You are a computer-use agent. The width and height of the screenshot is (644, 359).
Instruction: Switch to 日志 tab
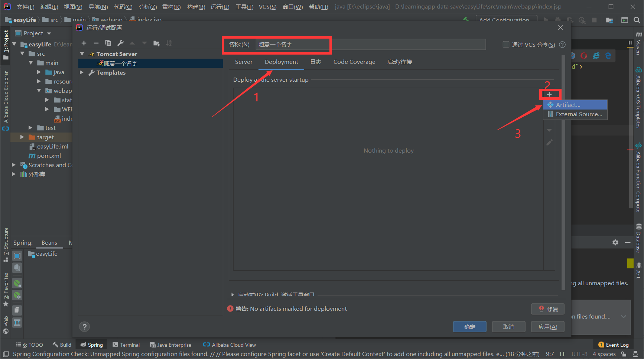pos(316,62)
